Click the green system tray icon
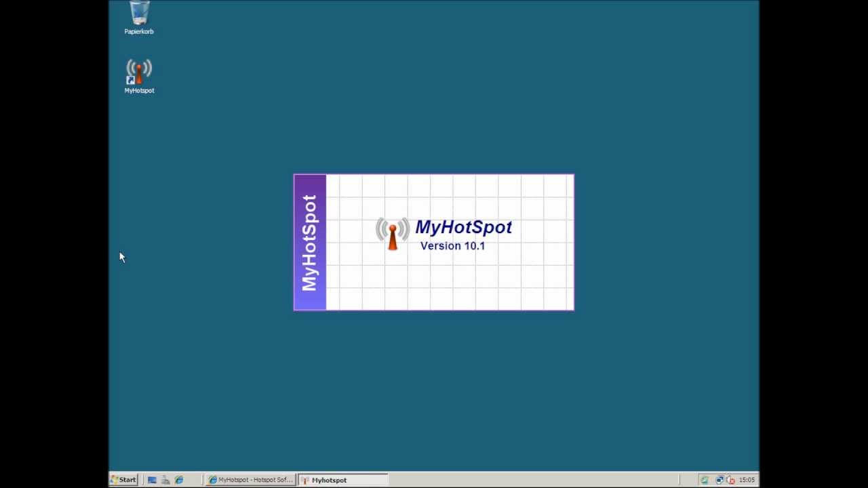The height and width of the screenshot is (488, 868). click(705, 480)
